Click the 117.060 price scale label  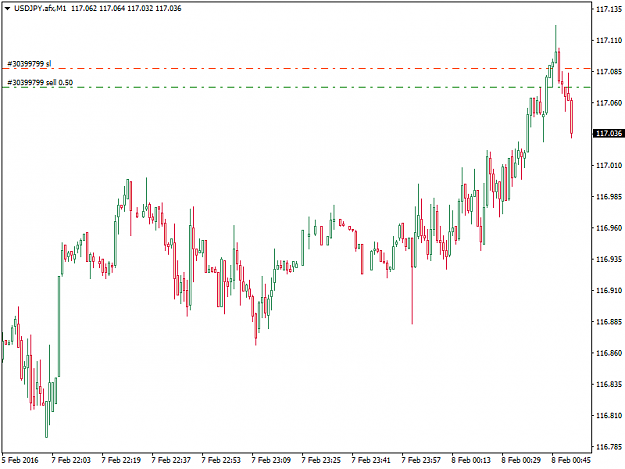pyautogui.click(x=609, y=103)
